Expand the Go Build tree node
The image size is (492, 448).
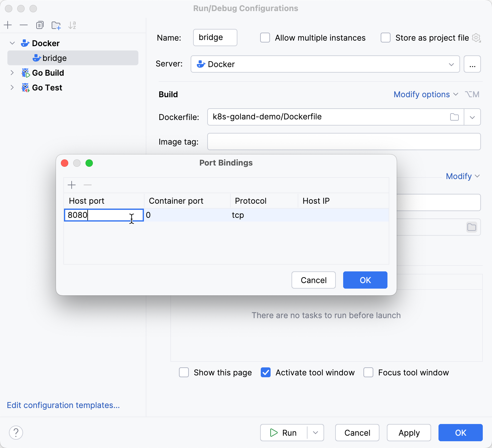[12, 73]
